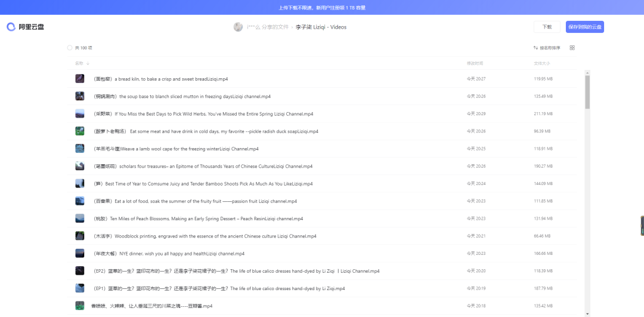
Task: Open file 'Eat a lot of food, soak the summer'
Action: coord(194,201)
